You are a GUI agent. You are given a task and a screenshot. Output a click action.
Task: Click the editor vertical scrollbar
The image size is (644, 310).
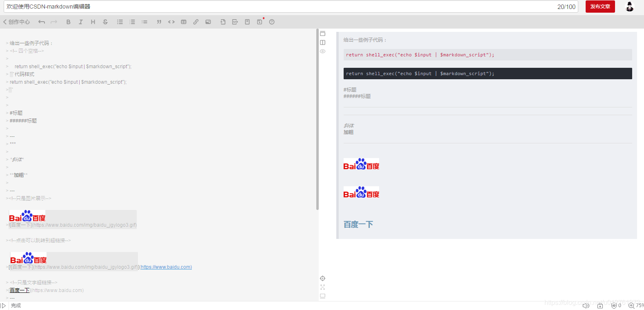point(317,119)
